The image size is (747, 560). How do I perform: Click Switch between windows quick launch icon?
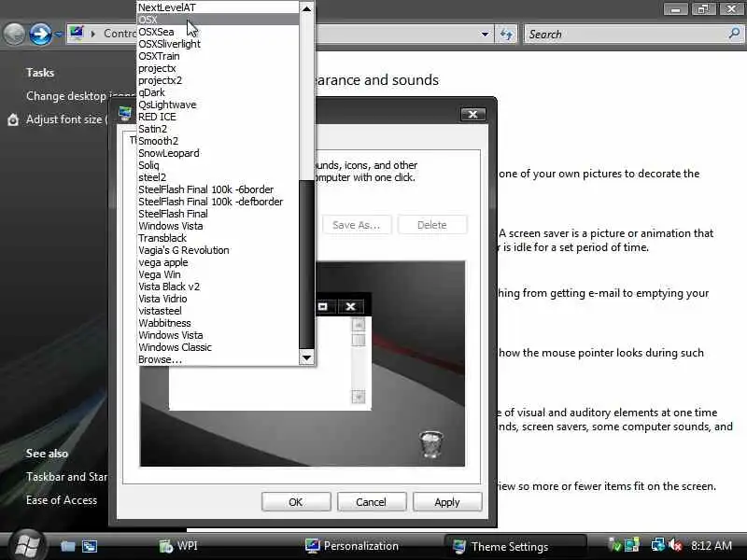coord(90,546)
